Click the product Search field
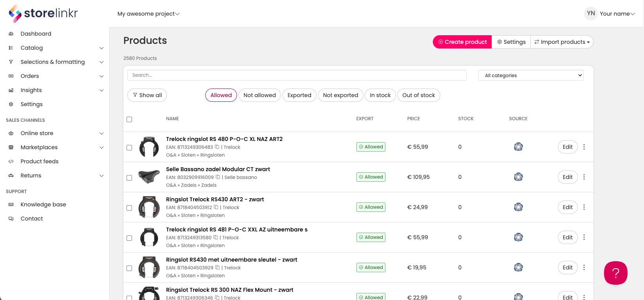This screenshot has width=644, height=300. click(x=297, y=75)
